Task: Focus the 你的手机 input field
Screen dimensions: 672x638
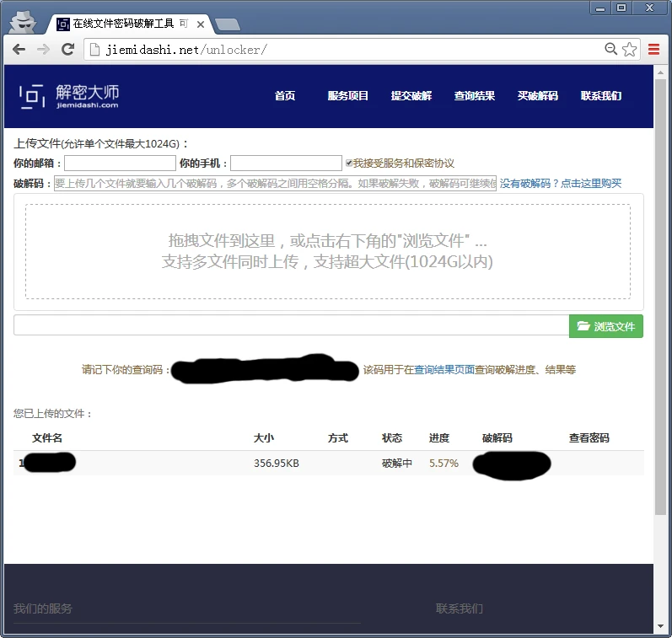Action: pyautogui.click(x=286, y=164)
